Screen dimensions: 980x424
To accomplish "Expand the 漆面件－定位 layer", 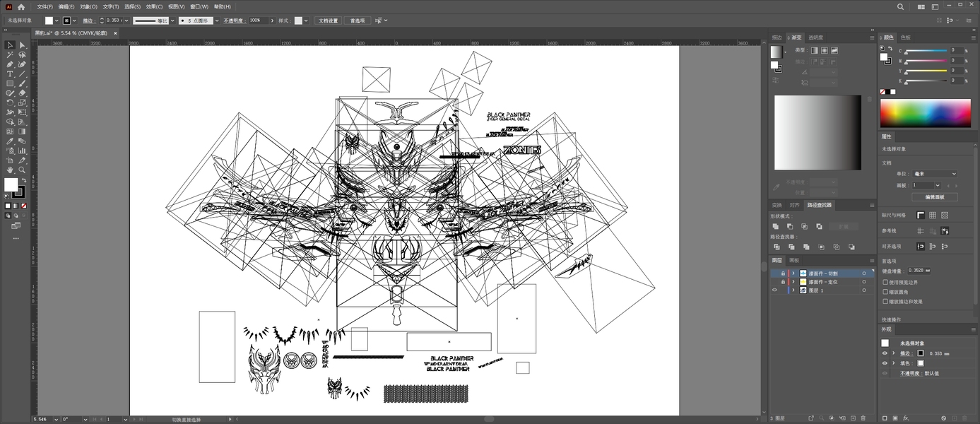I will [793, 282].
